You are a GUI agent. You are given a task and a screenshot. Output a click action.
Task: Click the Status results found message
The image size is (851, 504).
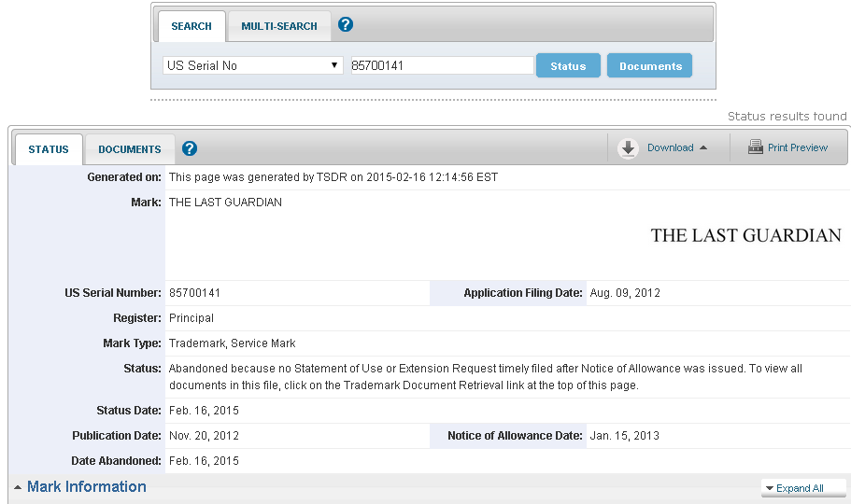[787, 116]
